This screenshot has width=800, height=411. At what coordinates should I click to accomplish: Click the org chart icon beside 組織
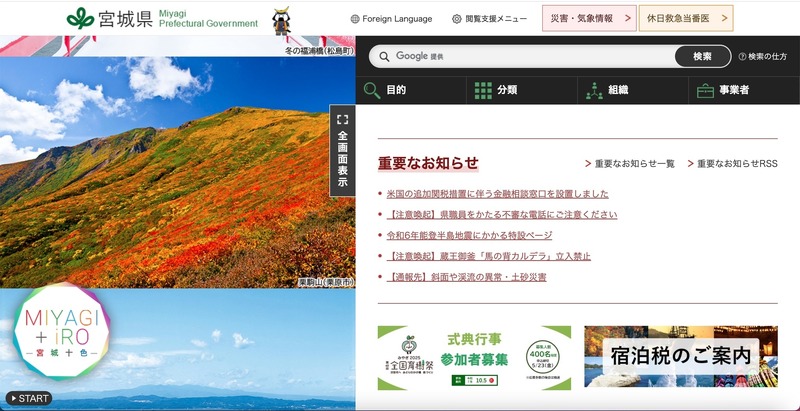point(595,90)
